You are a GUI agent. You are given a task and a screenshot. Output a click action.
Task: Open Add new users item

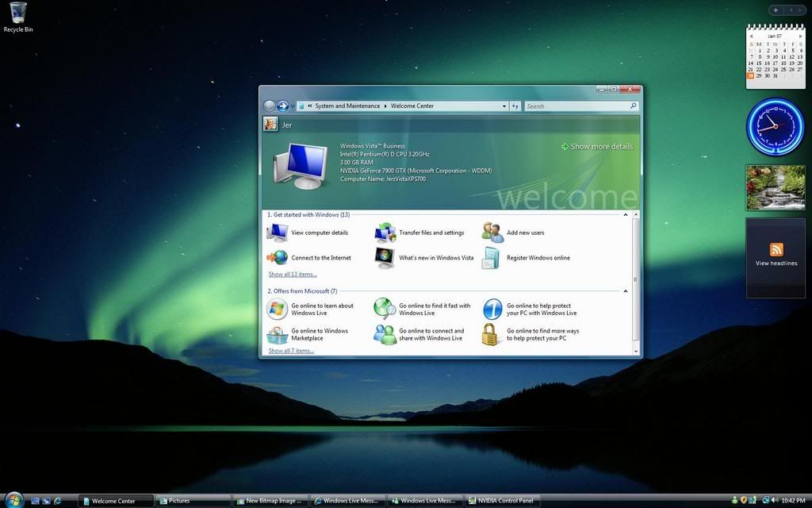pos(513,233)
